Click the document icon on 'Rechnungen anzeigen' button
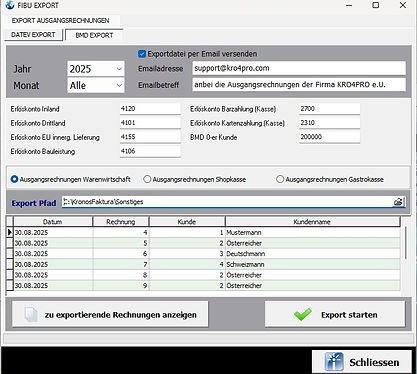The width and height of the screenshot is (417, 374). pos(31,314)
